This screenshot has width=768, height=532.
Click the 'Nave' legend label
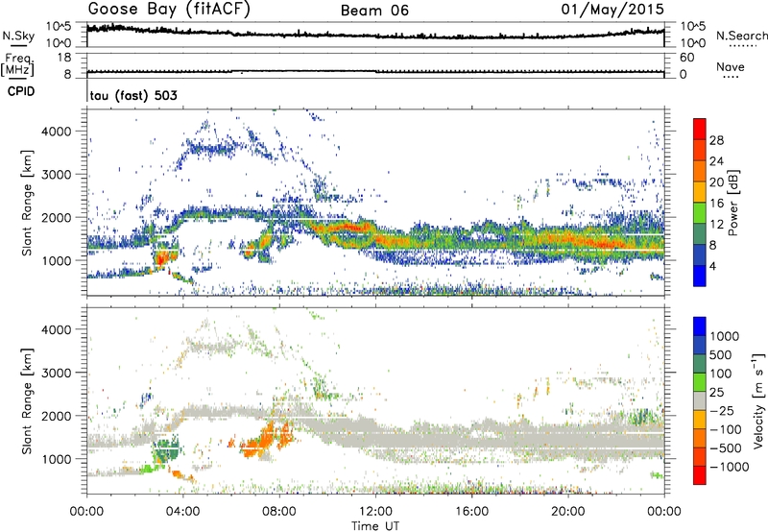(731, 66)
